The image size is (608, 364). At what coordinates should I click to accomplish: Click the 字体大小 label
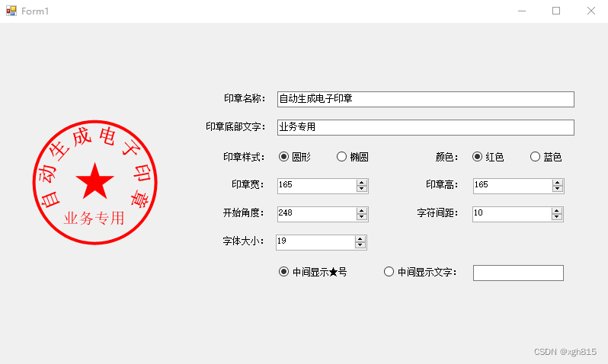pos(244,241)
